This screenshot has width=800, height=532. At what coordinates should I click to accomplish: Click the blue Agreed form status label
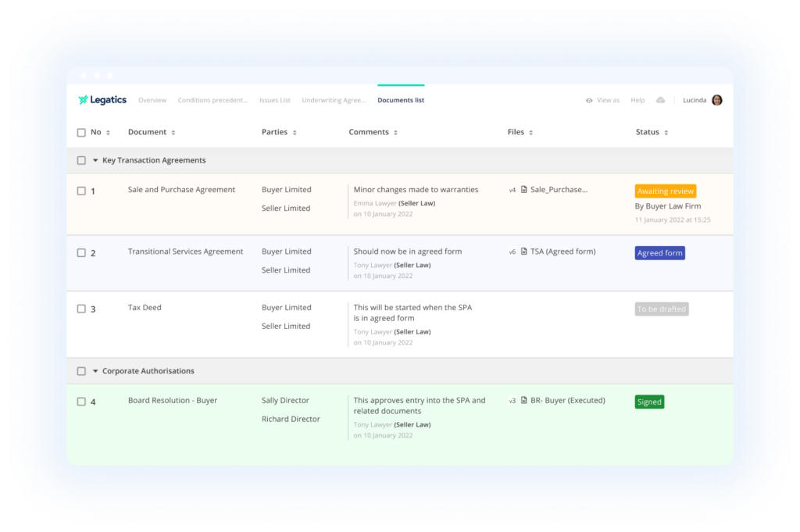[659, 253]
